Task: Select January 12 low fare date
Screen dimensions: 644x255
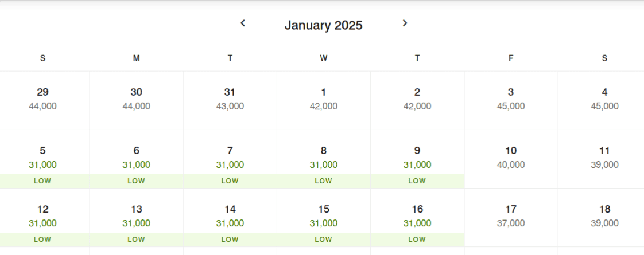Action: pos(42,218)
